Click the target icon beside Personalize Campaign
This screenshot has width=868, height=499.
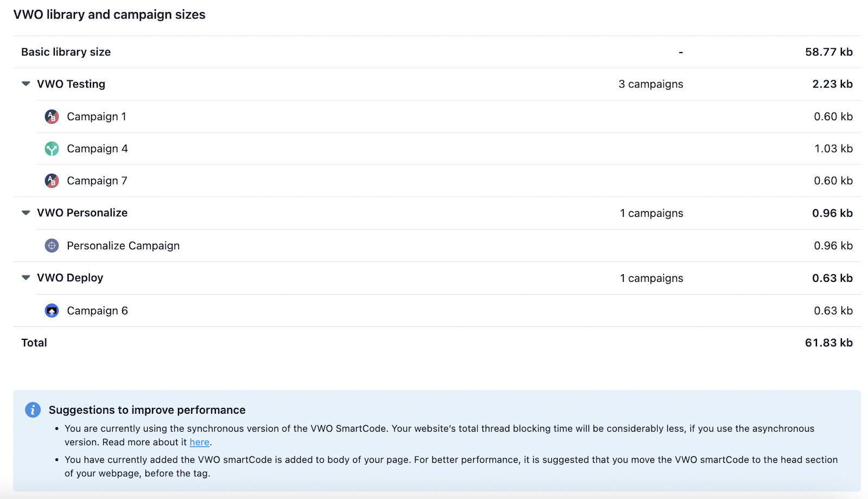tap(52, 246)
